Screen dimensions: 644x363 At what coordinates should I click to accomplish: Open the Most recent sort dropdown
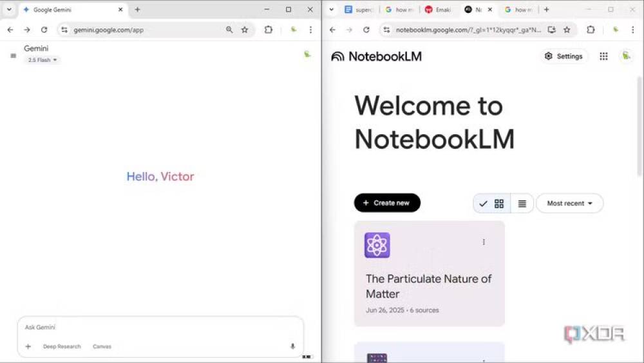tap(569, 203)
